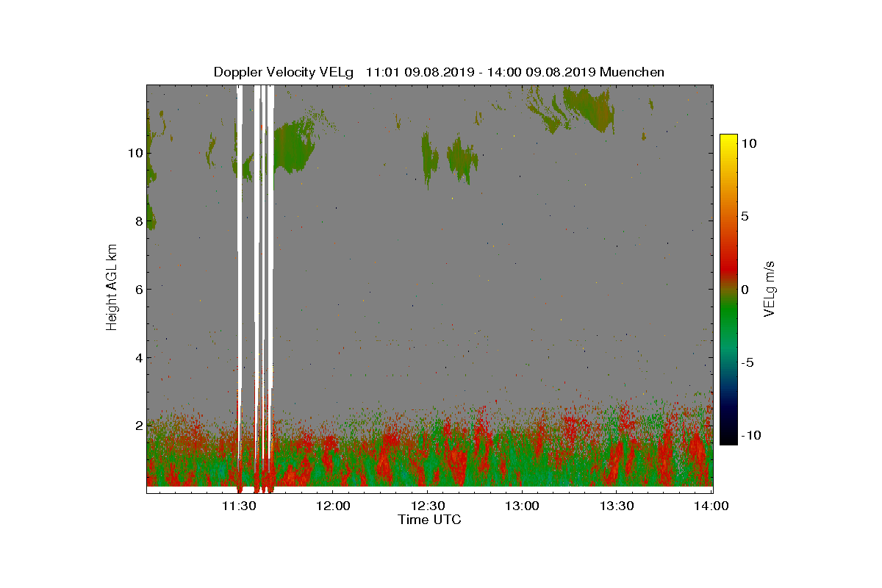Click the 12:30 time tick label
The image size is (882, 588).
click(x=428, y=506)
